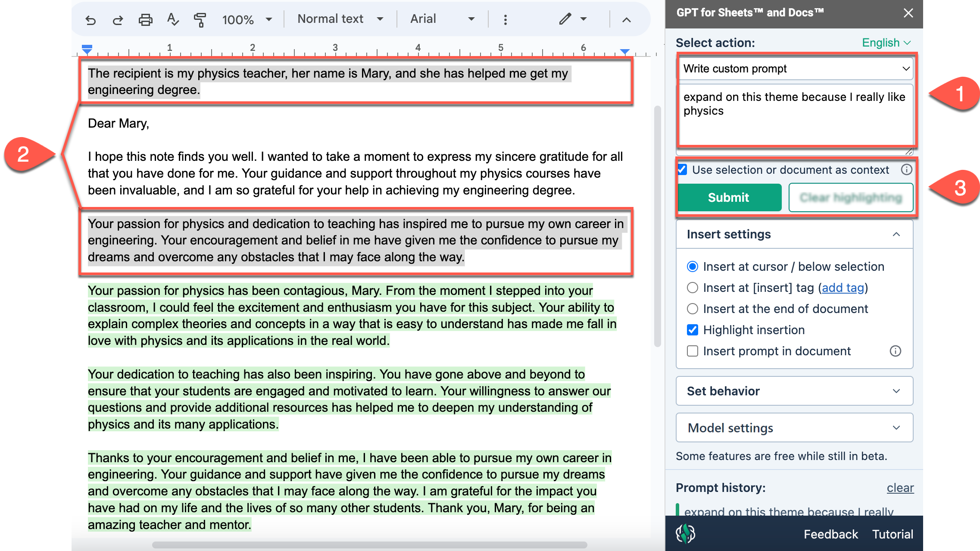980x551 pixels.
Task: Click the Redo arrow icon
Action: coord(118,20)
